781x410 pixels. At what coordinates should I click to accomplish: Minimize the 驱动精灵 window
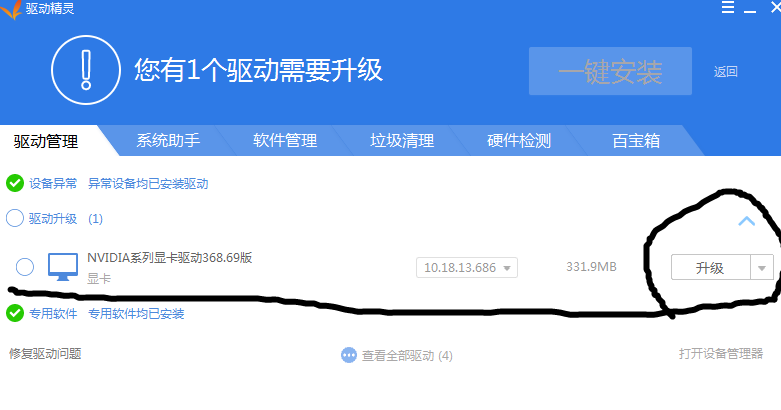(750, 9)
